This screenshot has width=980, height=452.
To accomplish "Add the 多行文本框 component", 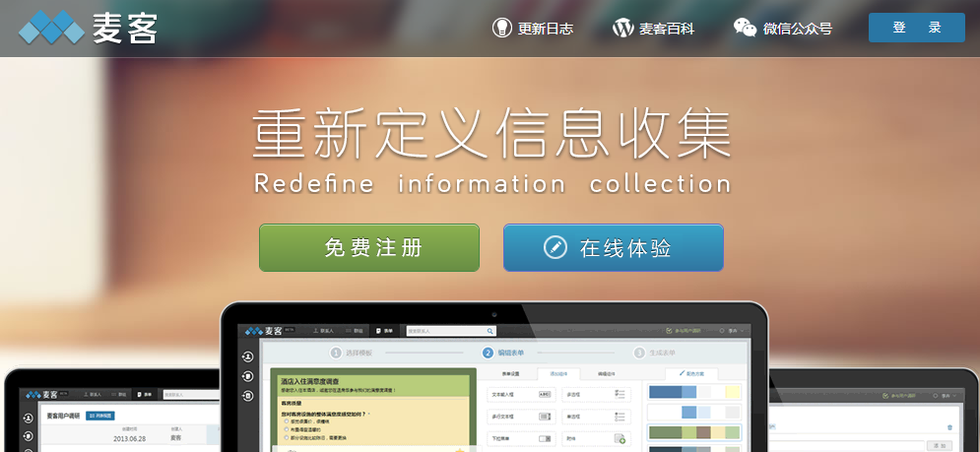I will 521,417.
